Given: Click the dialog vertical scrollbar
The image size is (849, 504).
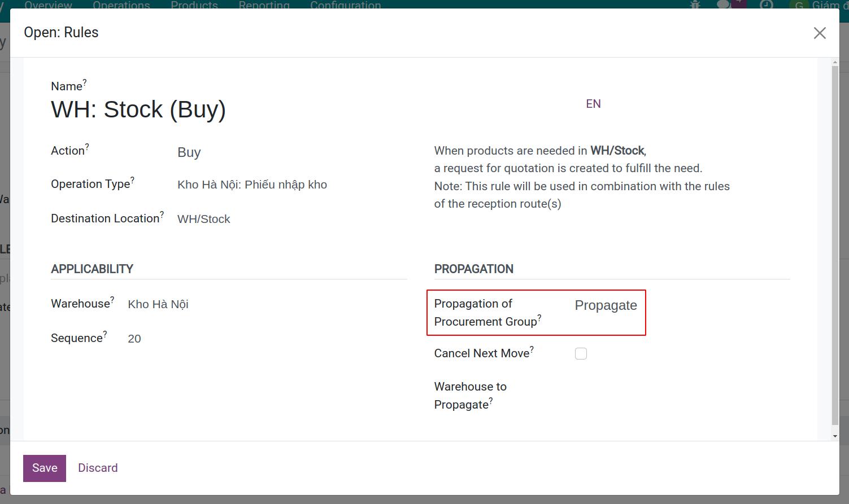Looking at the screenshot, I should [835, 246].
